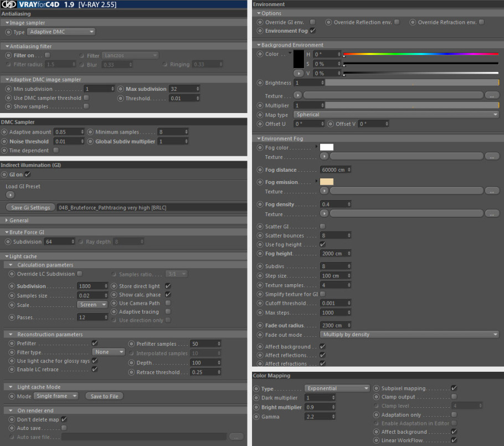Click the animation dot next to Max subdivision
This screenshot has width=504, height=446.
(x=121, y=89)
